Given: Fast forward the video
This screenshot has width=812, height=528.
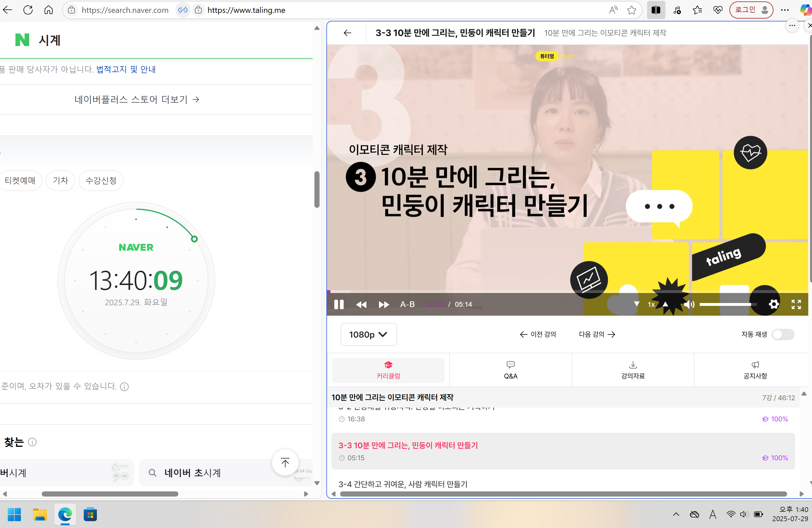Looking at the screenshot, I should pos(384,304).
